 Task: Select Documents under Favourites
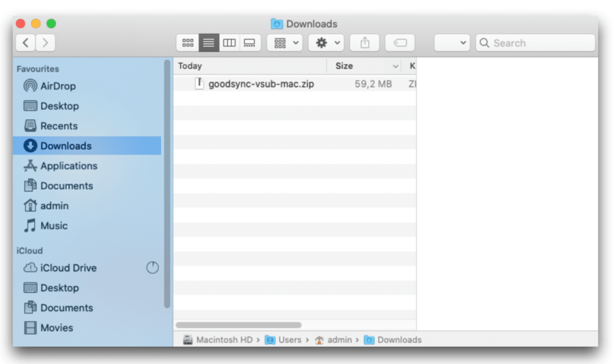click(87, 185)
